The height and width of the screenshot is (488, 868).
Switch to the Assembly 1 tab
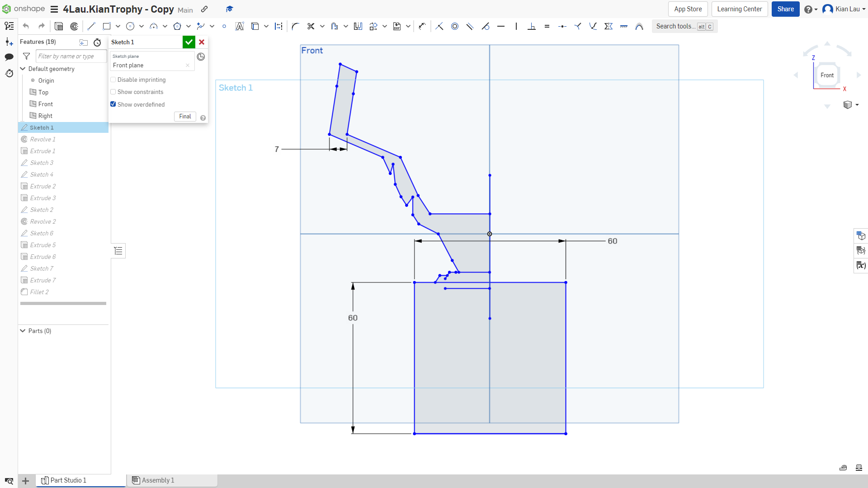pyautogui.click(x=157, y=480)
